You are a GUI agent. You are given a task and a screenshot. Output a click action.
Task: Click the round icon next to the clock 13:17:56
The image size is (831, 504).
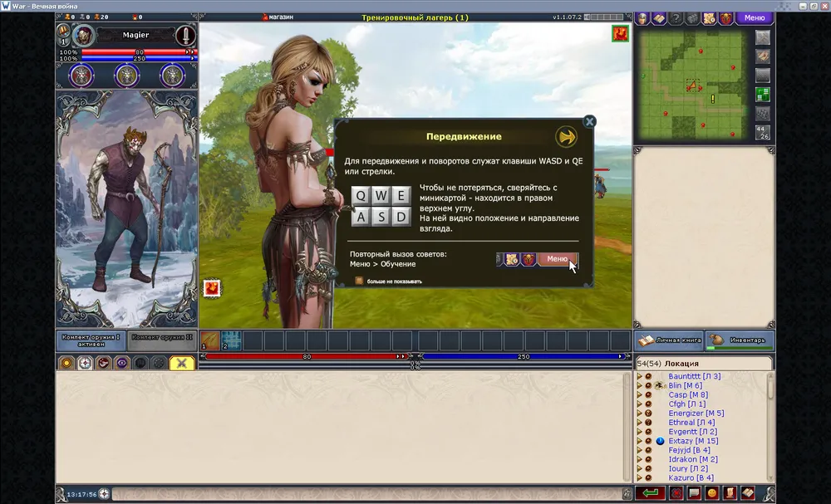(104, 494)
